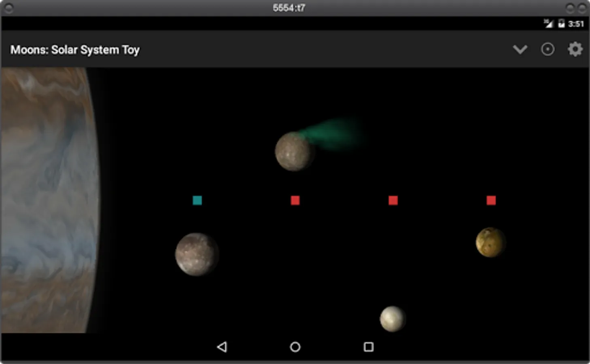Click the signal strength status icon
Image resolution: width=590 pixels, height=364 pixels.
coord(548,23)
